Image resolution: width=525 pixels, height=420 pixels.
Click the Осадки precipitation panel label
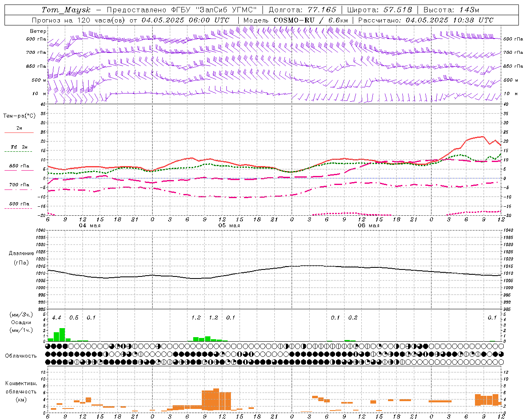[x=21, y=322]
